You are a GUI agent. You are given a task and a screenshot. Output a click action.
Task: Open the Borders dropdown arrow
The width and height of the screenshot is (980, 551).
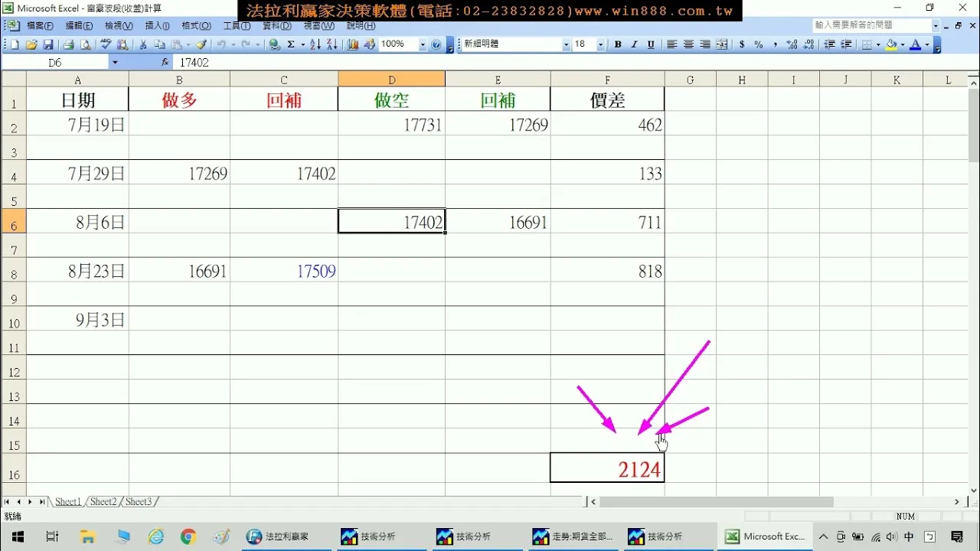pos(879,44)
